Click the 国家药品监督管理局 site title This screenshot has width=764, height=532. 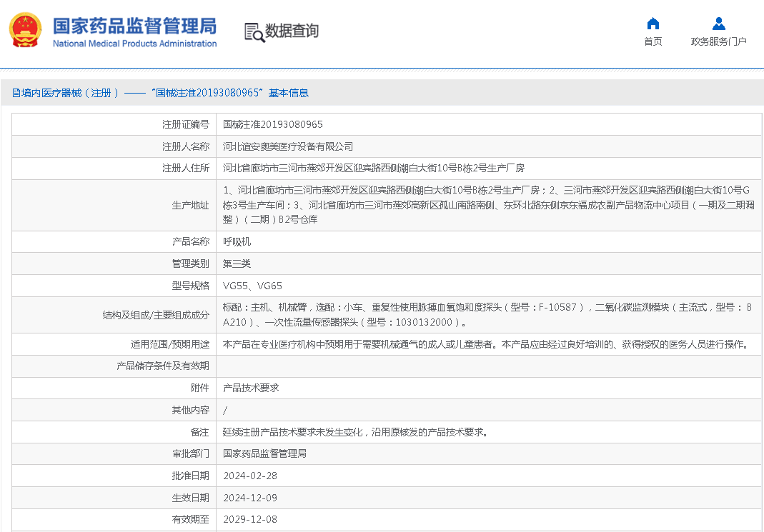click(x=134, y=26)
